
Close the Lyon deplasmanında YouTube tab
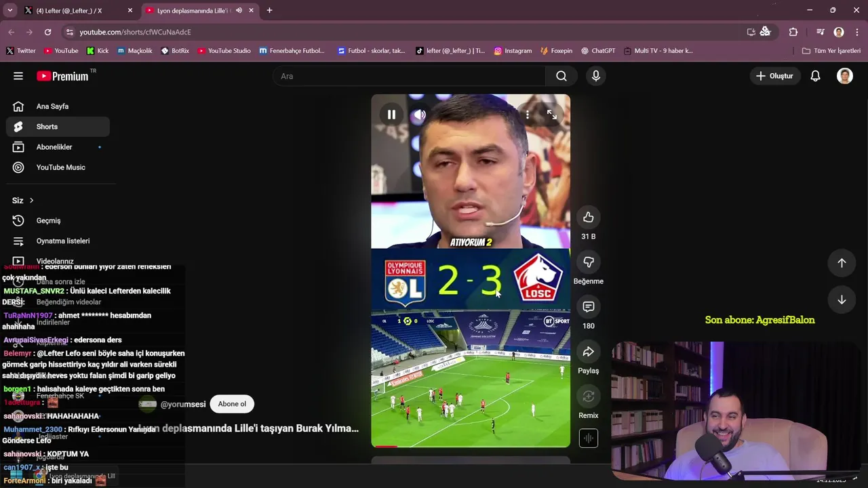point(251,11)
